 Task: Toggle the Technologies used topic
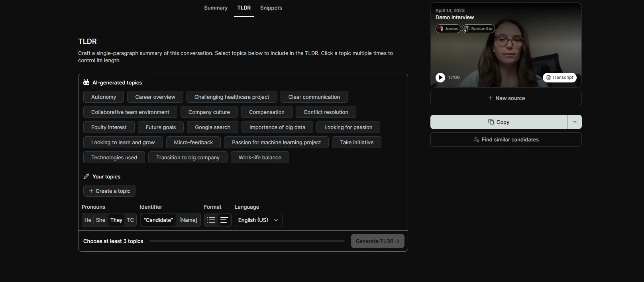(x=114, y=157)
